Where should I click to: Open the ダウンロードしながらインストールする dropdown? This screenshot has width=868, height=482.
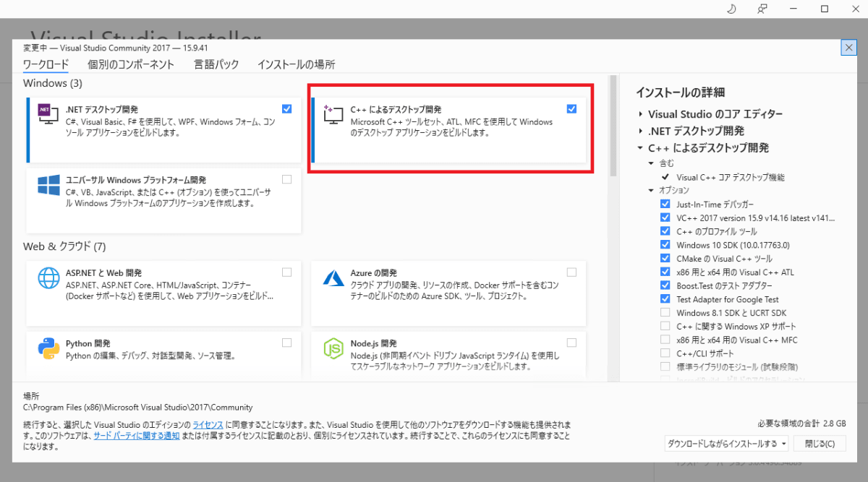coord(726,443)
